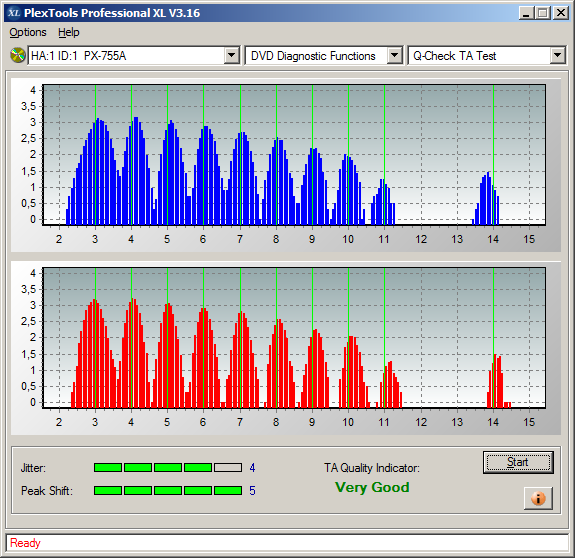Viewport: 575px width, 558px height.
Task: Open the Help menu
Action: coord(69,32)
